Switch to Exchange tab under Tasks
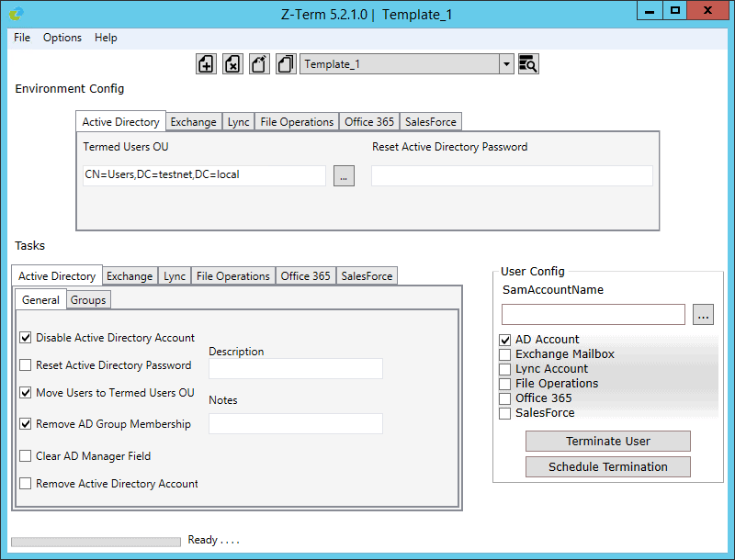 (x=130, y=276)
